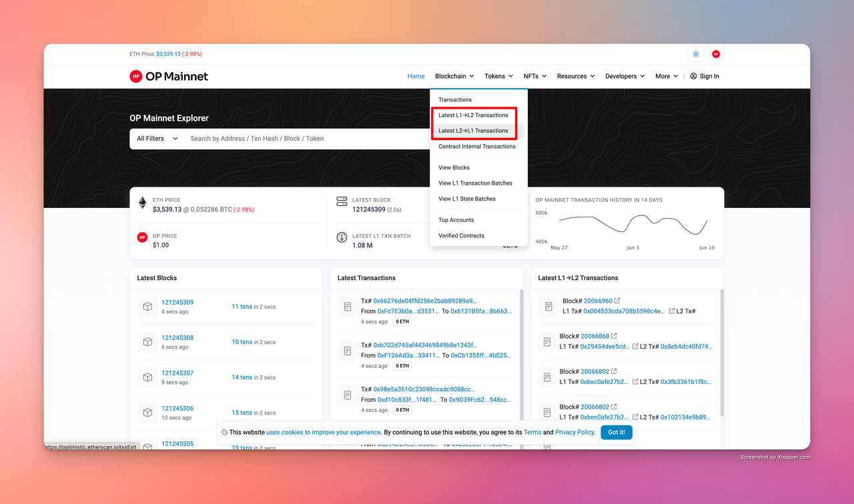Screen dimensions: 854x504
Task: Click the search by address input field
Action: (x=307, y=139)
